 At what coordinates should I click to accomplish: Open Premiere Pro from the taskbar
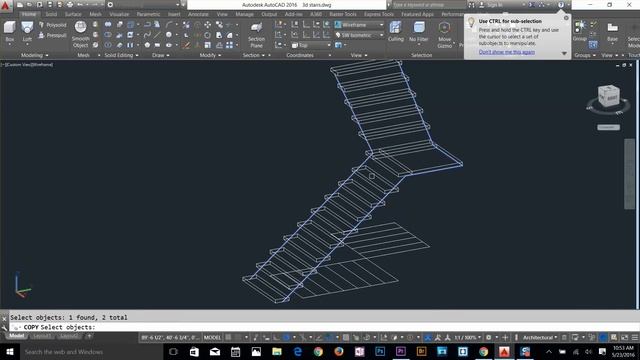[x=401, y=351]
